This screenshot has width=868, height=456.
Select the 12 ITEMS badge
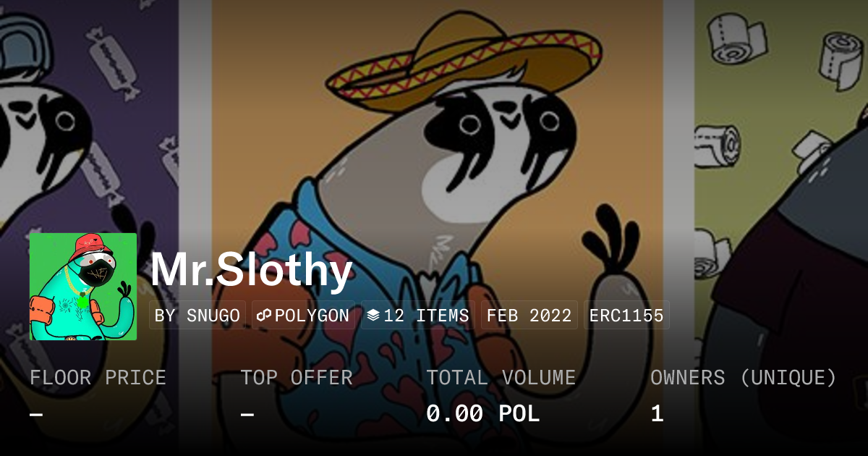click(x=418, y=316)
